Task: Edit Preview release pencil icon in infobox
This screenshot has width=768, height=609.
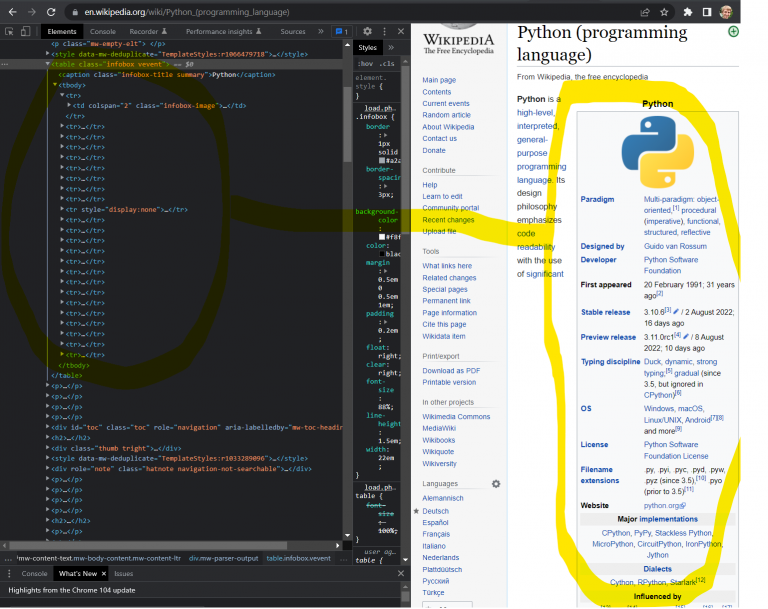Action: 686,337
